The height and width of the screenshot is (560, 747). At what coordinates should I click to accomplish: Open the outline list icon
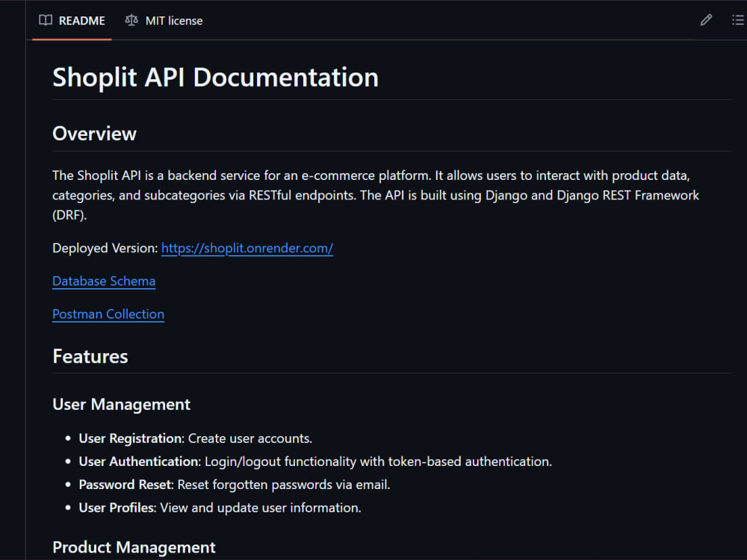click(x=737, y=20)
